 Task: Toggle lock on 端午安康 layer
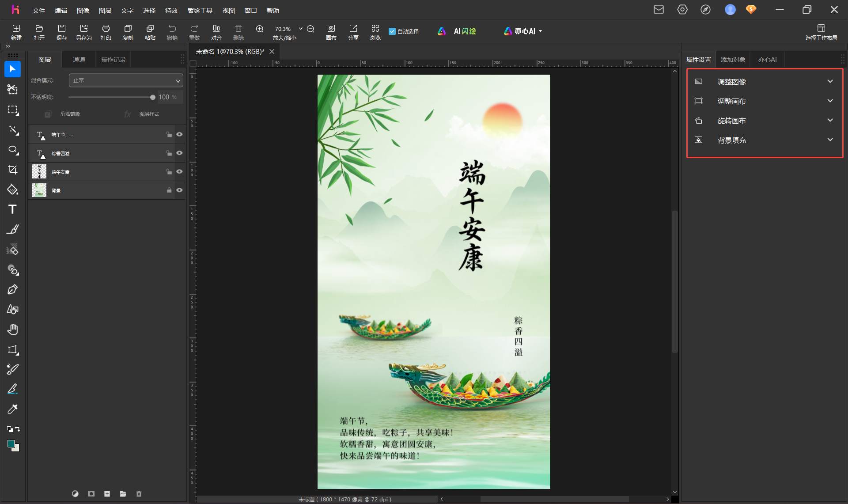tap(169, 171)
